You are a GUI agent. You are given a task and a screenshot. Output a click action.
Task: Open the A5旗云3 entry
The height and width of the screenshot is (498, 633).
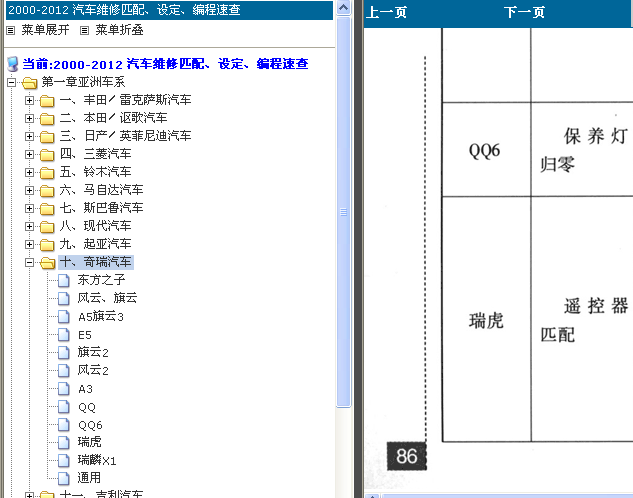(101, 316)
